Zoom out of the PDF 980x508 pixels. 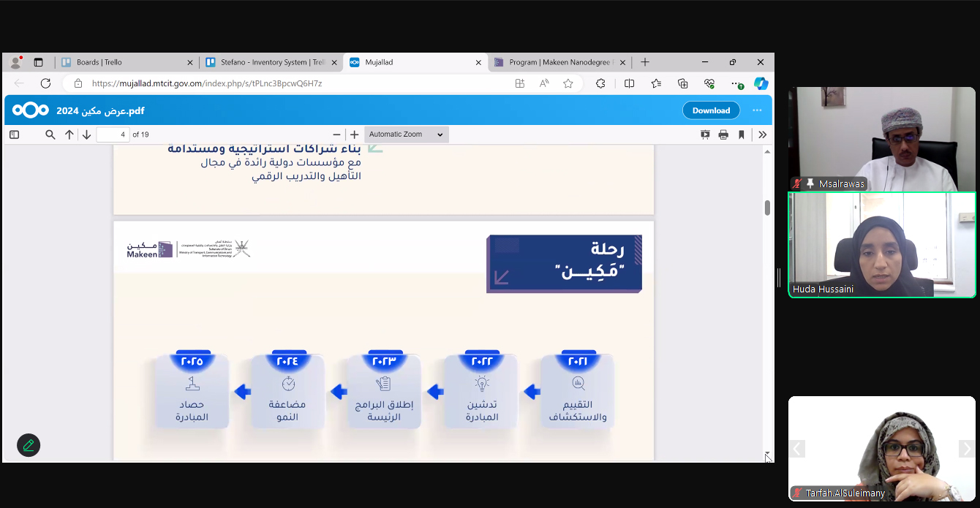[336, 134]
